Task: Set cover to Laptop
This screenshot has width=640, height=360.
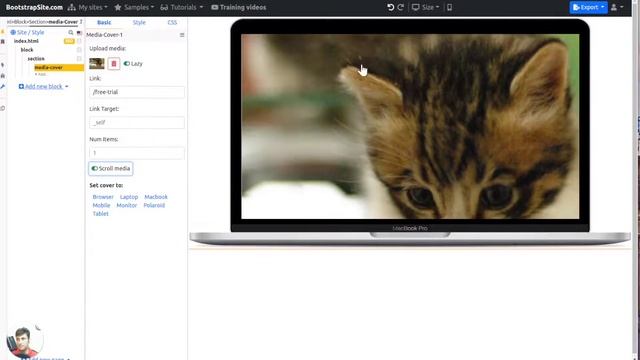Action: pyautogui.click(x=129, y=197)
